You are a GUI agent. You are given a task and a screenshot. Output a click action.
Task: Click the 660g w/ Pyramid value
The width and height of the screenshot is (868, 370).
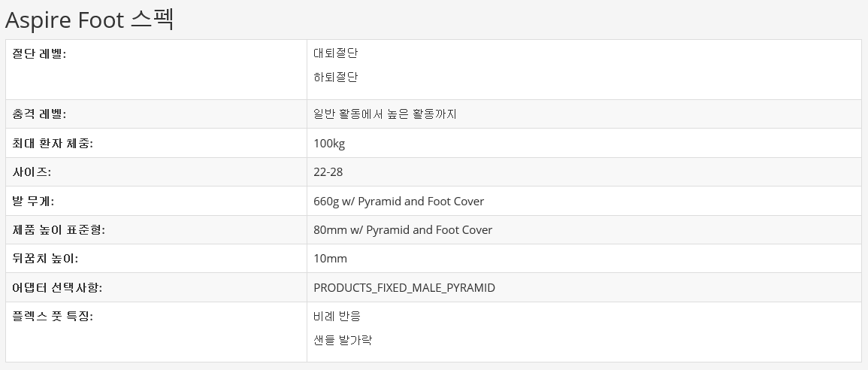tap(398, 202)
